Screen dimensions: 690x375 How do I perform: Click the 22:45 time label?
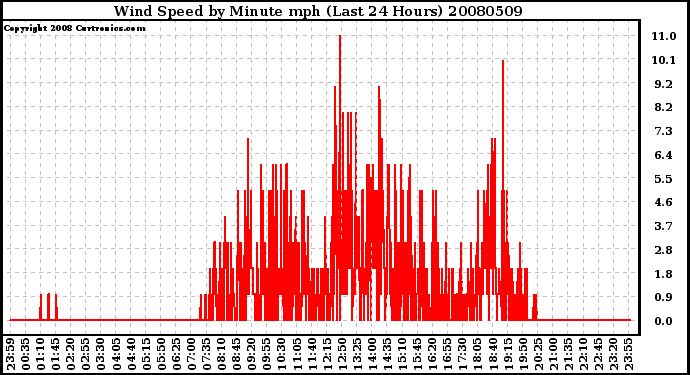598,354
